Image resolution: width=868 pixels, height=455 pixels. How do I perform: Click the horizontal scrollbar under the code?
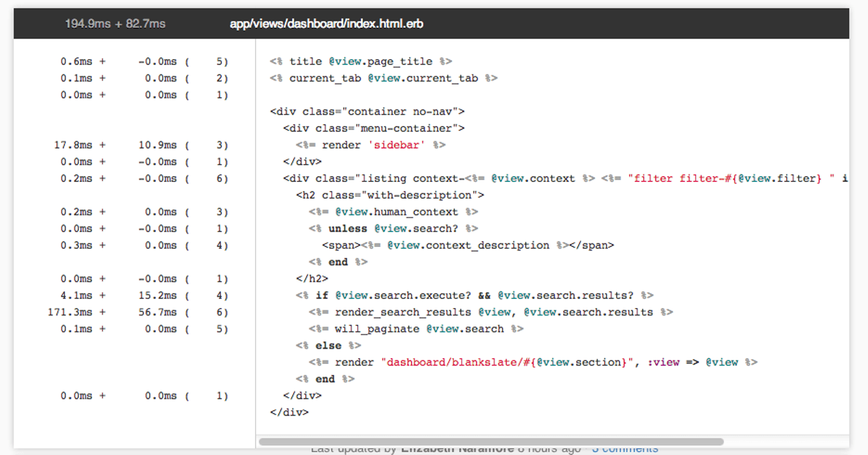pyautogui.click(x=491, y=442)
